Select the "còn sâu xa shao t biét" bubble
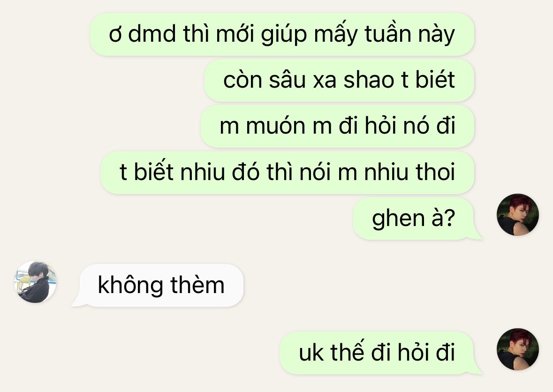The image size is (553, 392). pyautogui.click(x=339, y=80)
